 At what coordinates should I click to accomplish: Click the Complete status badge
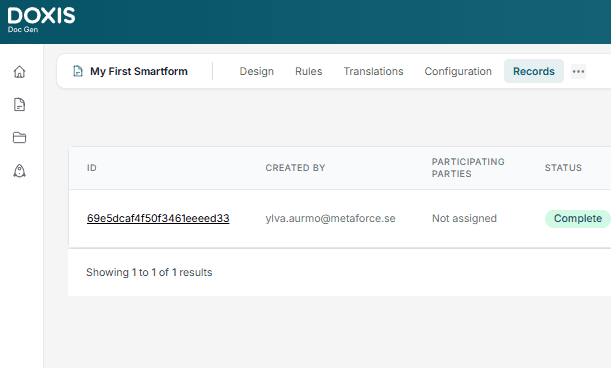577,218
